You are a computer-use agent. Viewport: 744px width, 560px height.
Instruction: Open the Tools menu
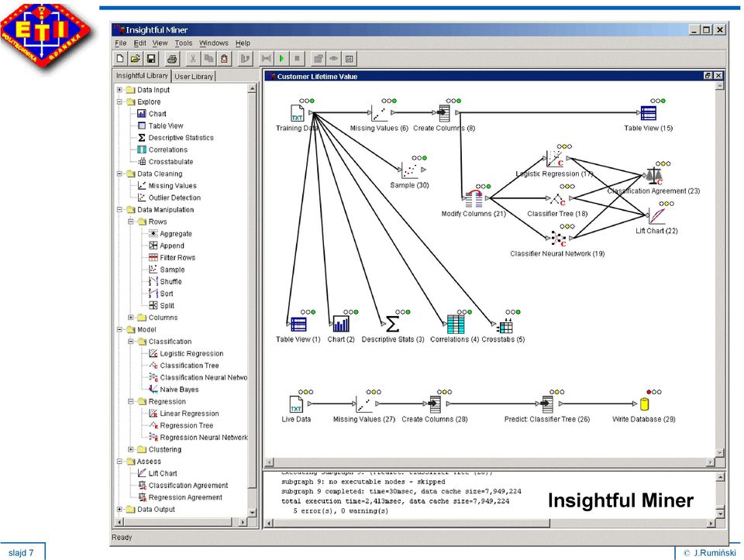tap(183, 43)
